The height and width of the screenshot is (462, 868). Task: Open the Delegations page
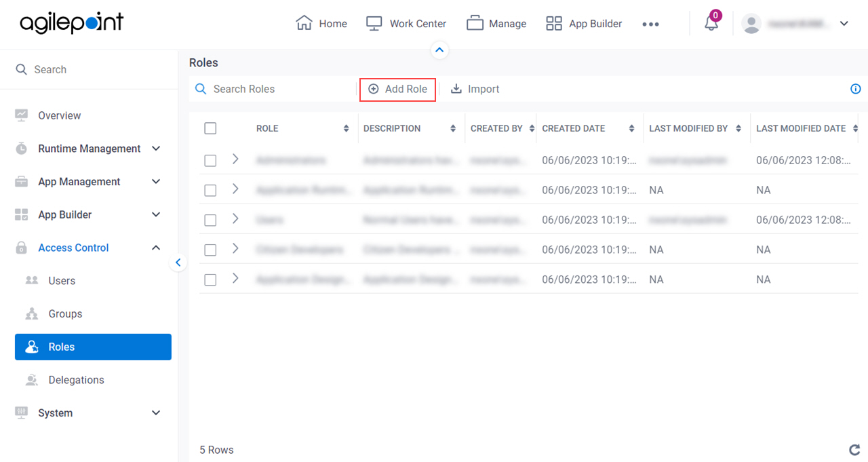tap(76, 380)
